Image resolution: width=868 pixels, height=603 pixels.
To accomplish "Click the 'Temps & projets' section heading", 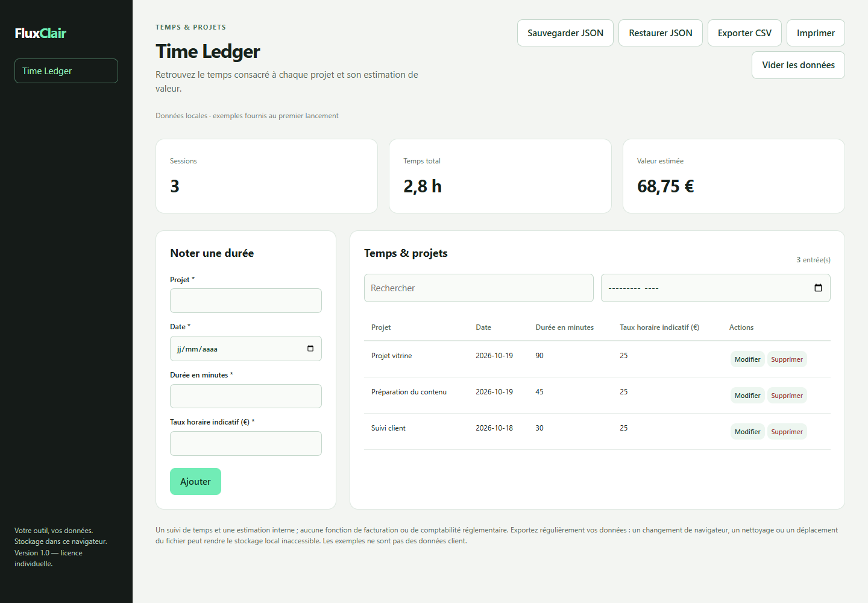I will 406,253.
